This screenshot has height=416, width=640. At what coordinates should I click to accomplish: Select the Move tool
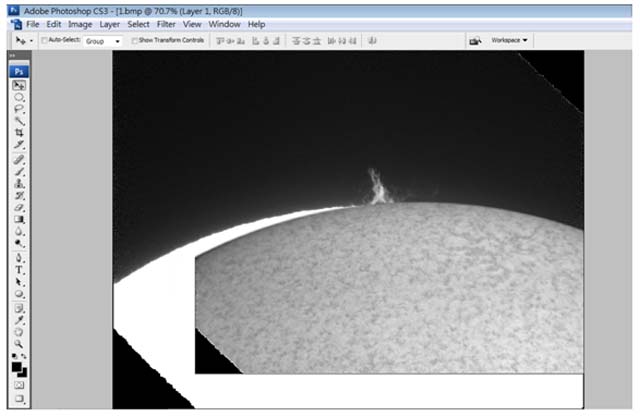pos(19,86)
